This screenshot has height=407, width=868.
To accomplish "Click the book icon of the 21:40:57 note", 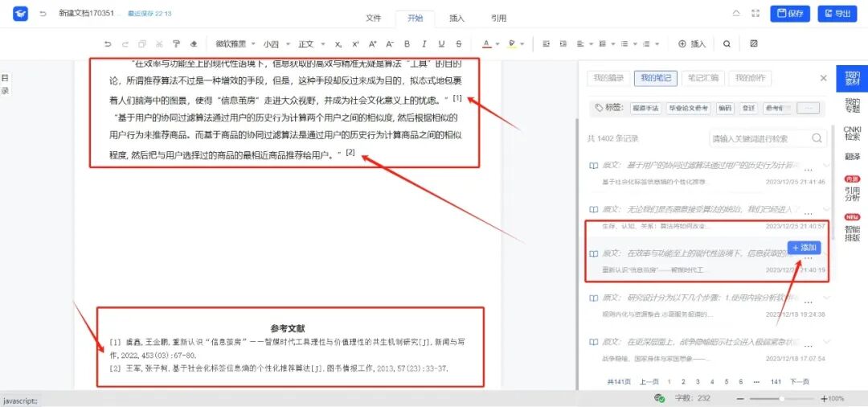I will point(593,209).
